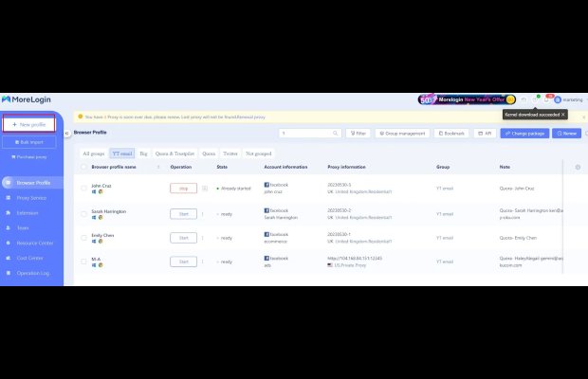Stop the John Cruz browser profile
Screen dimensions: 588x379
pos(183,189)
